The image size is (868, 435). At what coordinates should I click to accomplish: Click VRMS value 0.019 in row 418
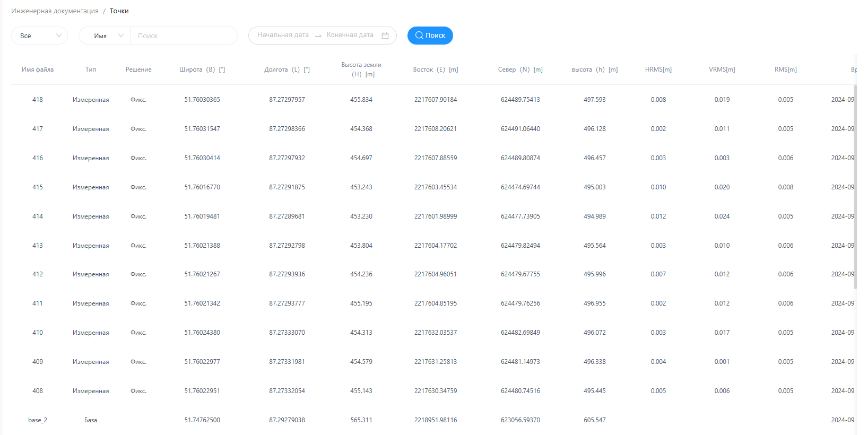tap(722, 100)
